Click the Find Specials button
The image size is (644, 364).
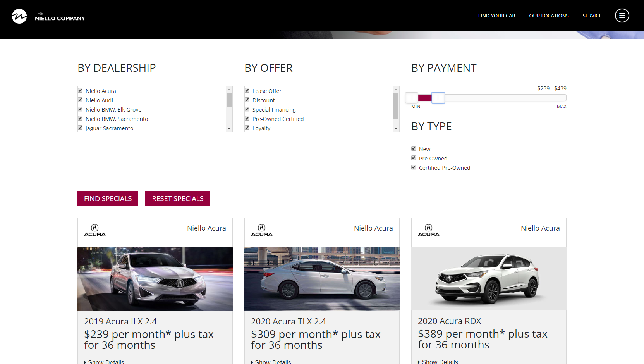[x=108, y=199]
